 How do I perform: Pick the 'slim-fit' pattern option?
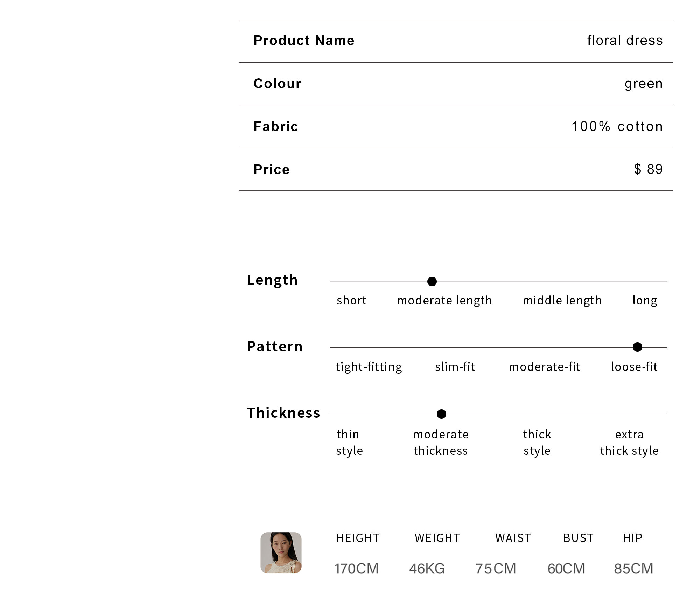pyautogui.click(x=455, y=367)
